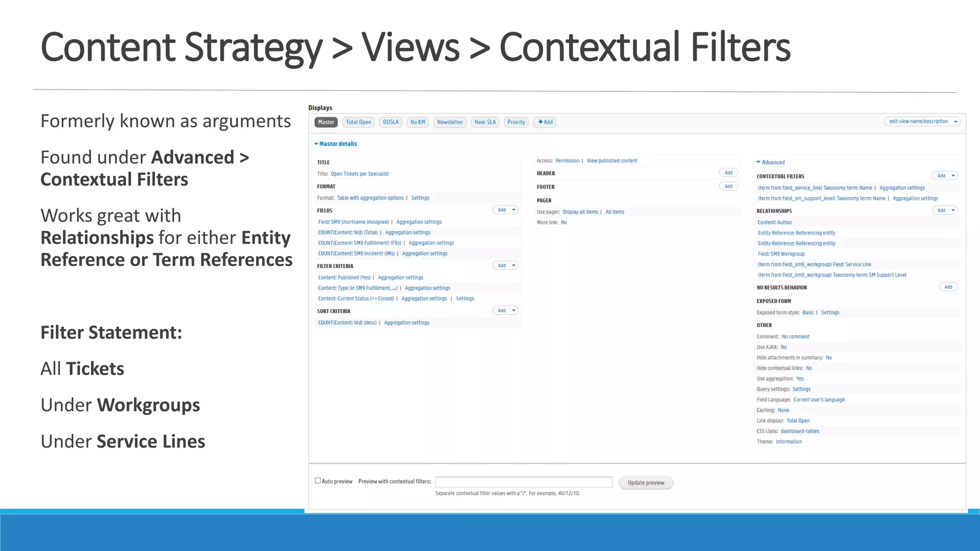
Task: Open the Priority display tab
Action: click(516, 122)
